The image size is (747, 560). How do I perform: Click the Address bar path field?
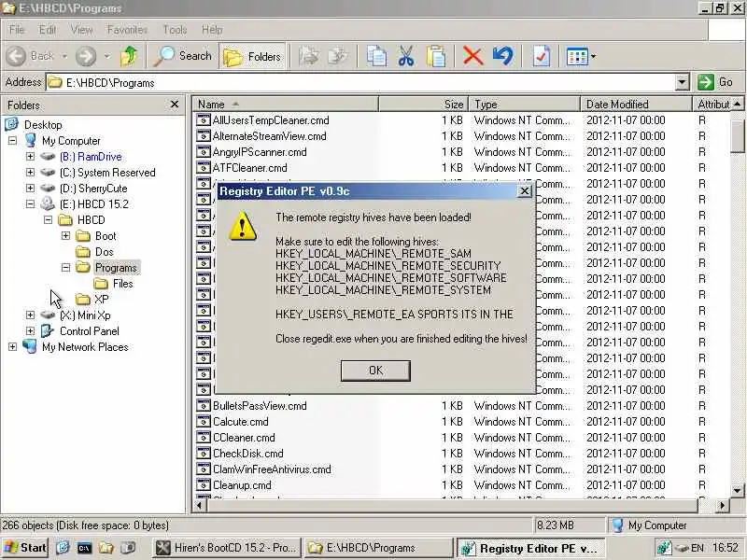(x=361, y=82)
